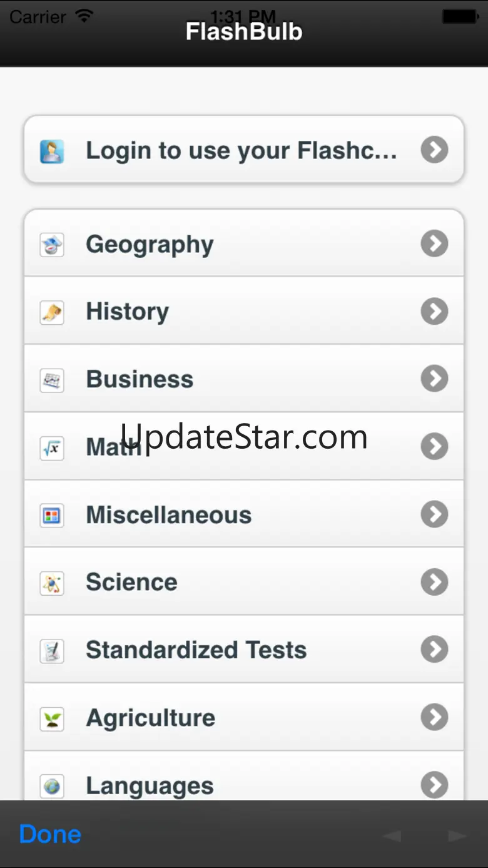Expand Geography using its arrow chevron
Viewport: 488px width, 868px height.
tap(434, 243)
